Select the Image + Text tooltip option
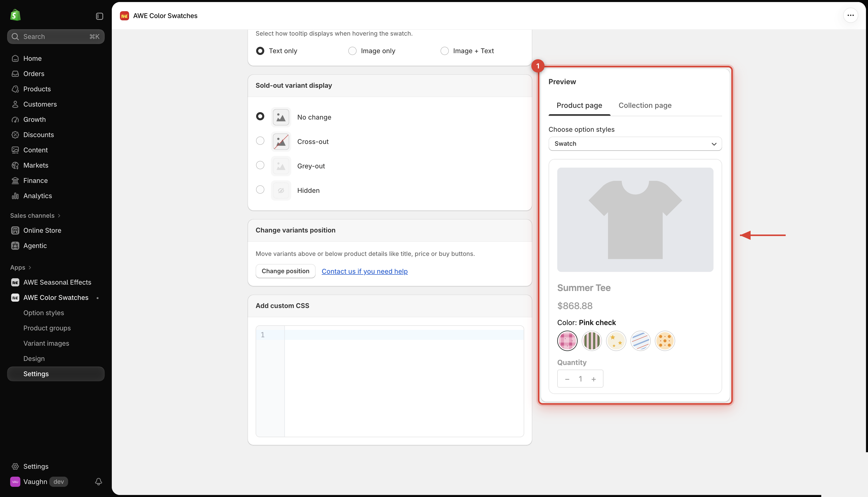The height and width of the screenshot is (497, 868). (x=444, y=51)
